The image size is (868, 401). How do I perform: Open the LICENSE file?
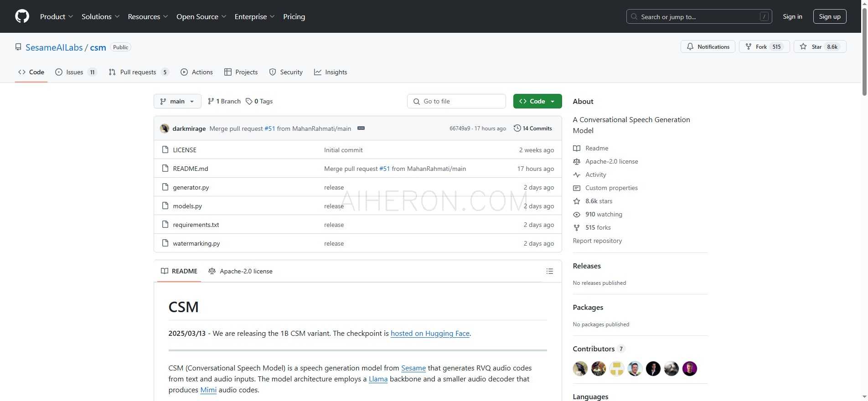[185, 150]
